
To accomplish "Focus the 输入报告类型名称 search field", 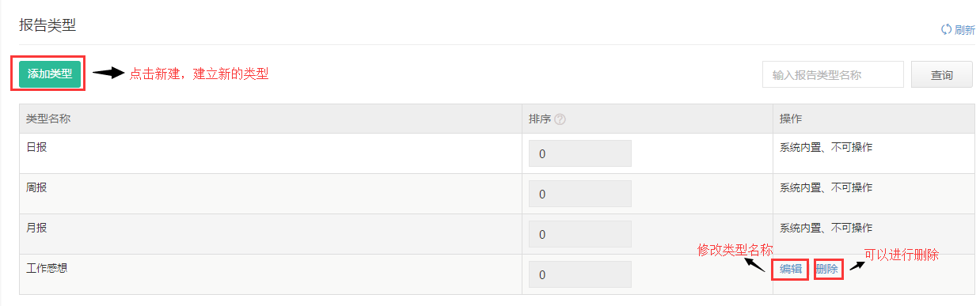I will click(x=833, y=75).
